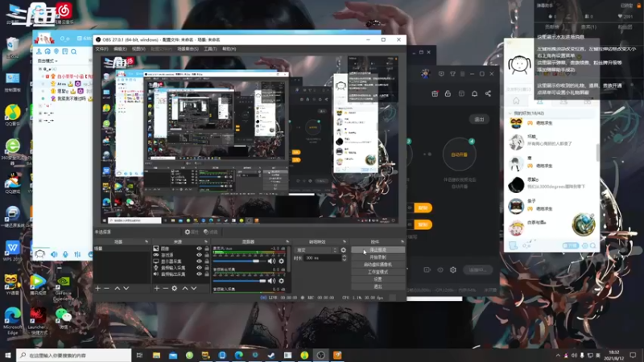Toggle visibility eye of the 显示器采集 source
This screenshot has height=362, width=644.
(199, 261)
